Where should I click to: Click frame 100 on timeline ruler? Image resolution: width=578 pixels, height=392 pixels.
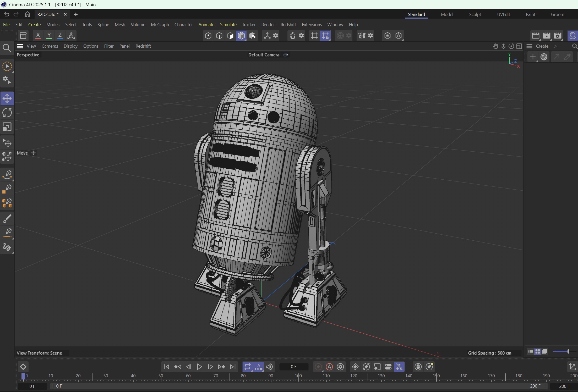[298, 376]
